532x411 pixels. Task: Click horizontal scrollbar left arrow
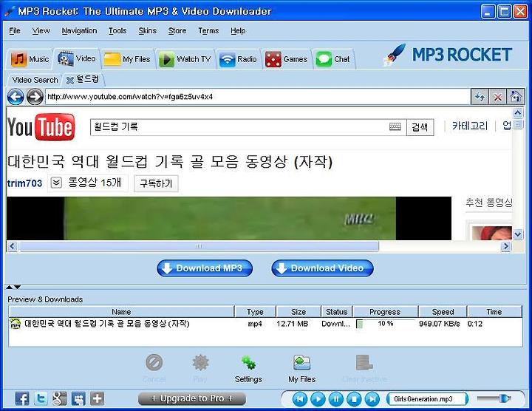[13, 246]
